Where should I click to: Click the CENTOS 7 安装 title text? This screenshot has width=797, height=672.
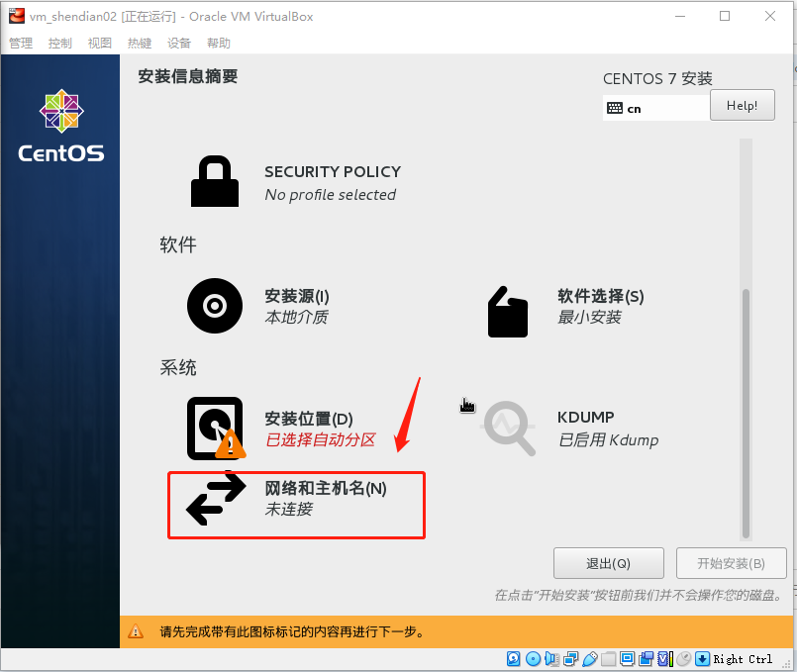(x=657, y=79)
